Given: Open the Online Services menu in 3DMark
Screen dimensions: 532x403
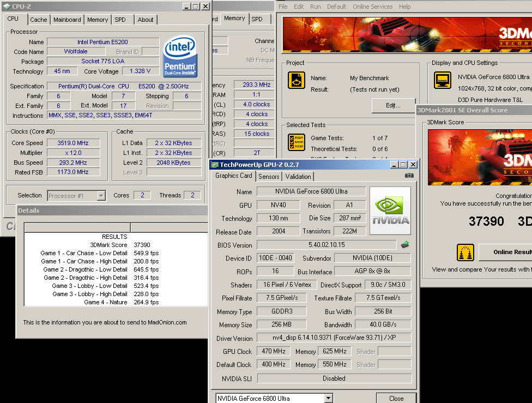Looking at the screenshot, I should 372,7.
